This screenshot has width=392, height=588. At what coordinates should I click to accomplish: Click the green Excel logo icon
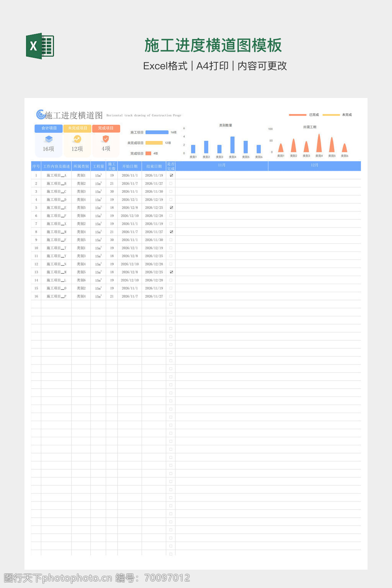click(40, 46)
